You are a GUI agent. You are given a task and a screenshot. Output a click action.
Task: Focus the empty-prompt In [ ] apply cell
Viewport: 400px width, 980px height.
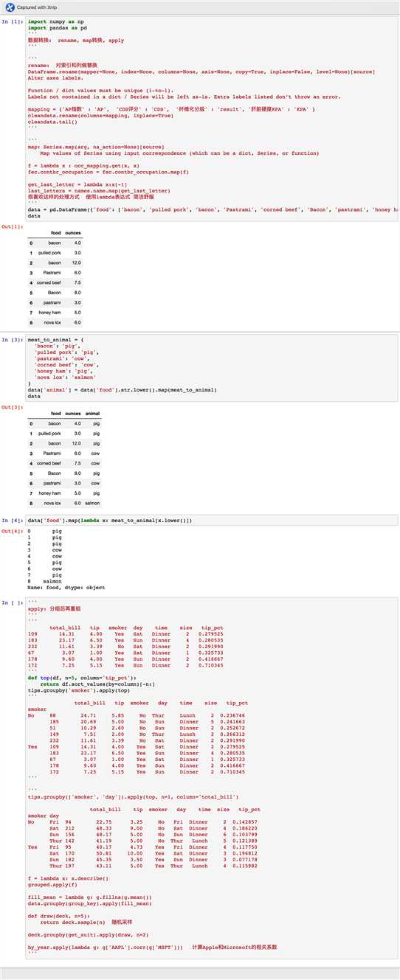pyautogui.click(x=212, y=780)
